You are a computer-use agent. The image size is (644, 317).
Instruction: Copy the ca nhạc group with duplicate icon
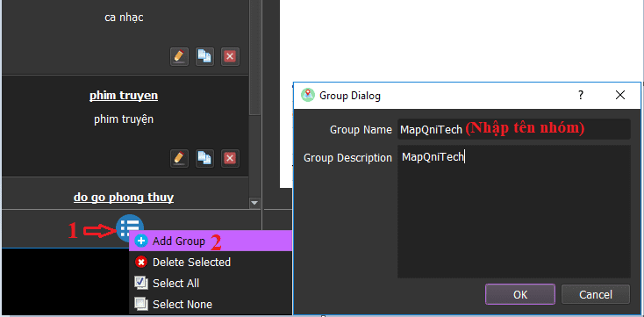(x=204, y=56)
